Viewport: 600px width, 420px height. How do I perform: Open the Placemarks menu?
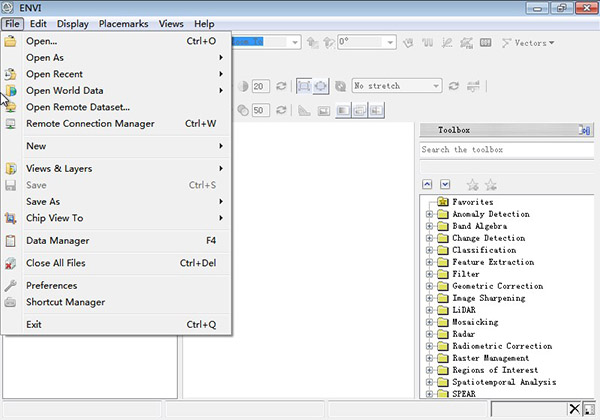123,24
